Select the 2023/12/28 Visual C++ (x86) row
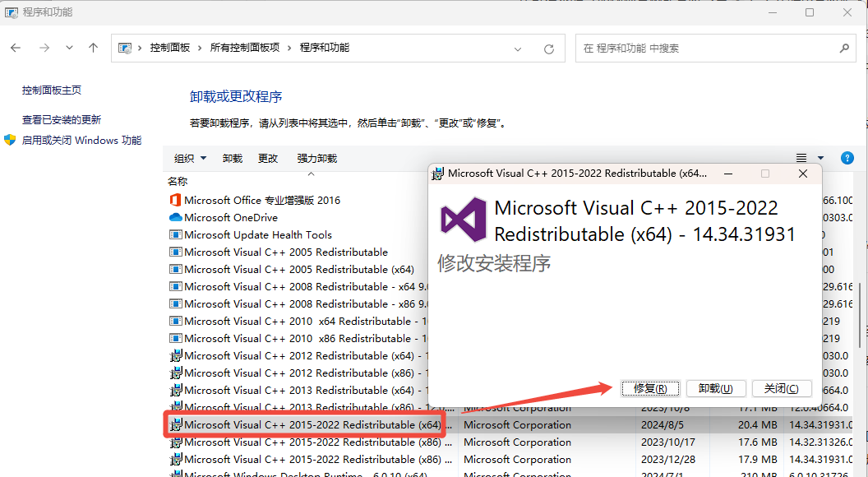The height and width of the screenshot is (477, 868). tap(510, 459)
